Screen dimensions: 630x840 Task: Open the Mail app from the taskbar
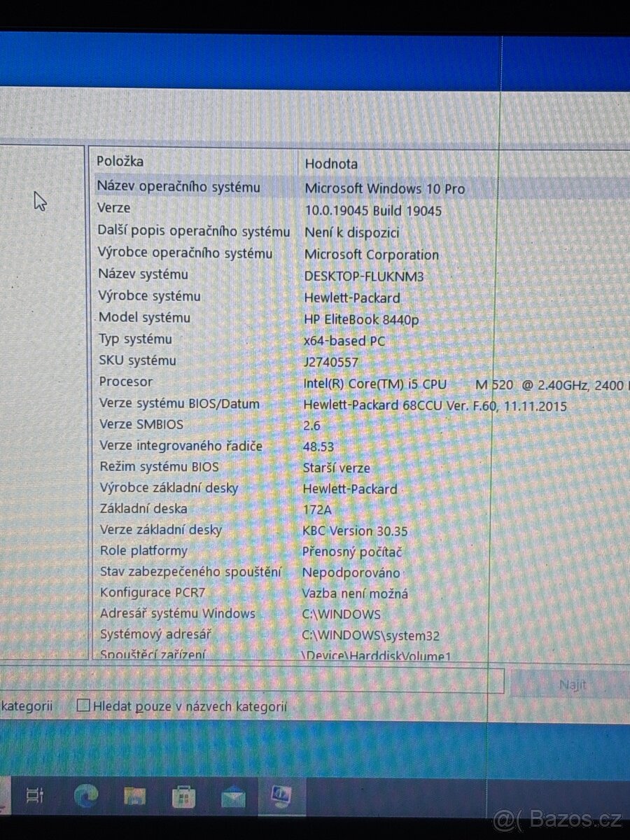(x=233, y=797)
